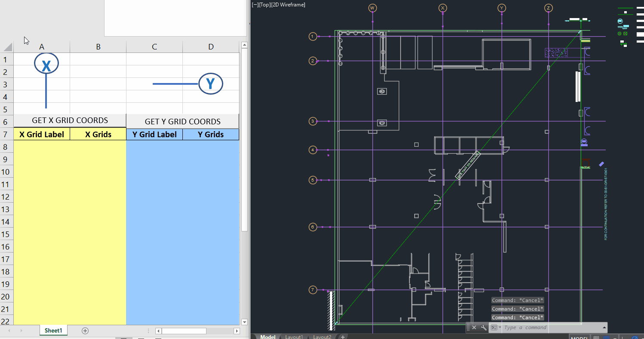Switch to the Model tab in AutoCAD
The image size is (644, 339).
[x=268, y=337]
